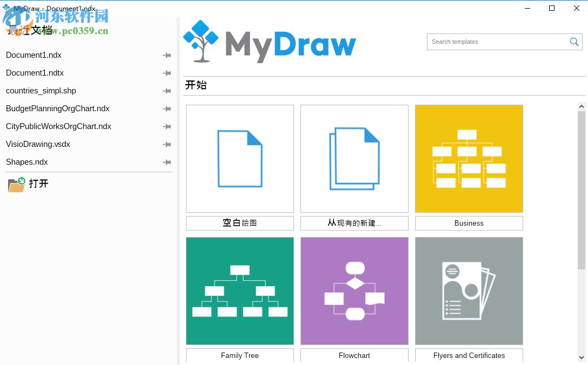Click the MyDraw tree logo

201,41
